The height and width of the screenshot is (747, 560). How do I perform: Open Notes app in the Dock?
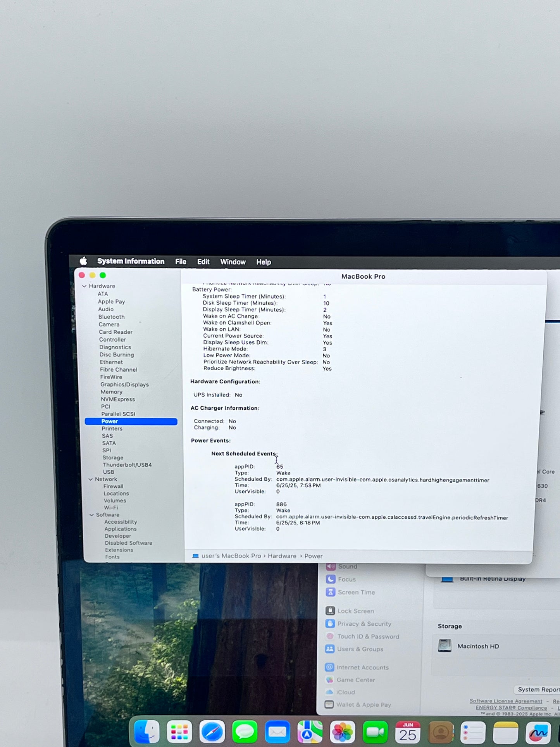(x=506, y=732)
